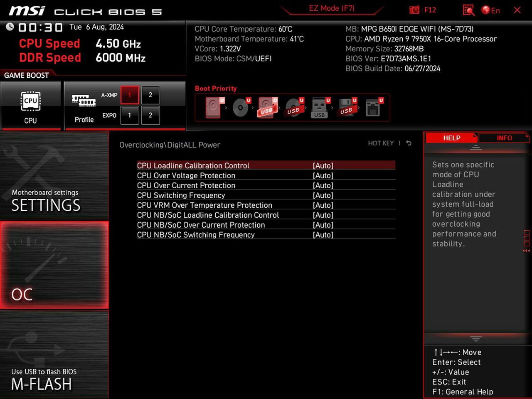Go back using the return arrow icon

point(409,143)
